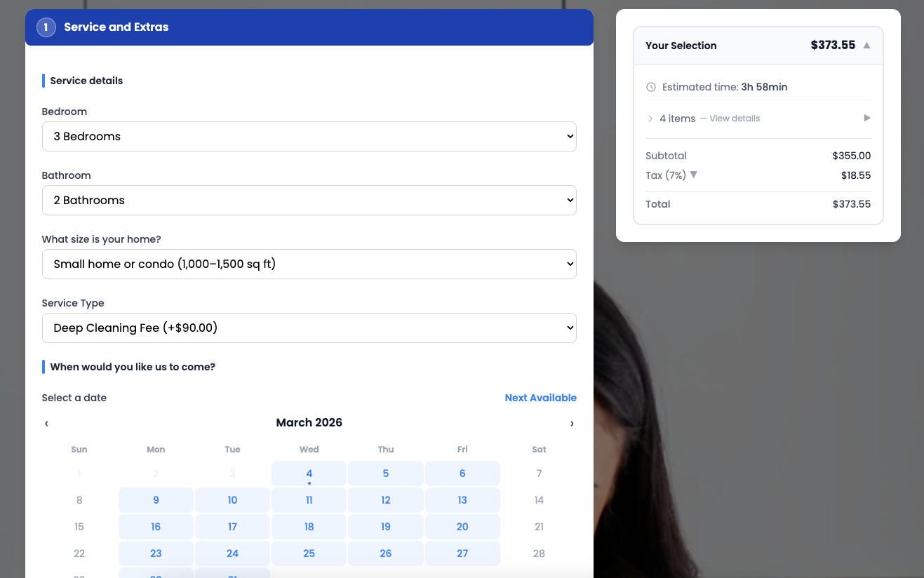924x578 pixels.
Task: Click the right arrow beside View details
Action: coord(867,119)
